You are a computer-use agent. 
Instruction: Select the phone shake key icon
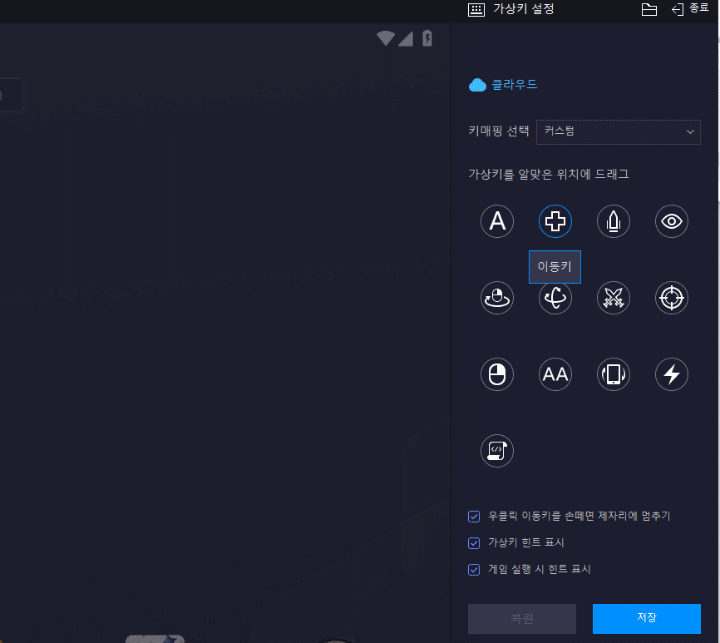pyautogui.click(x=613, y=374)
